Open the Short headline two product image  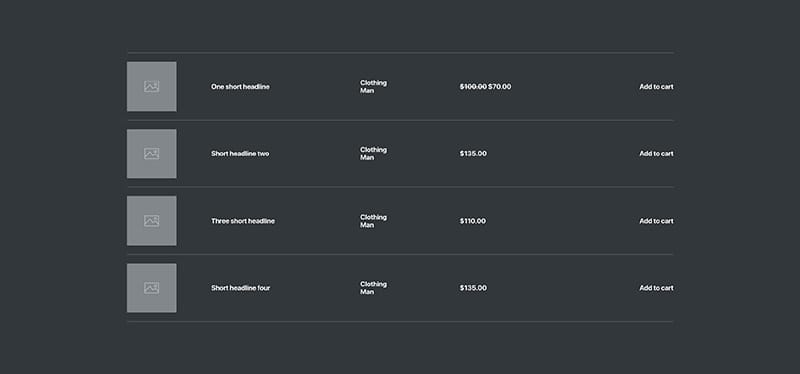coord(152,154)
